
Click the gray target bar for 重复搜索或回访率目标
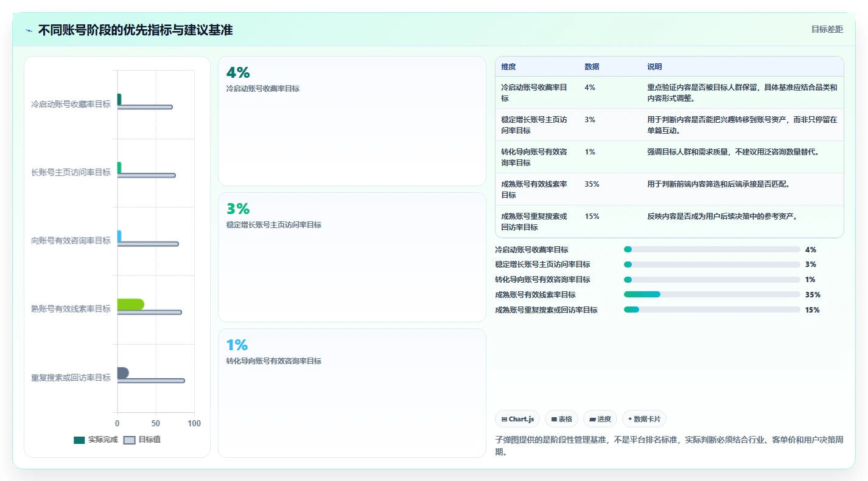tap(151, 381)
